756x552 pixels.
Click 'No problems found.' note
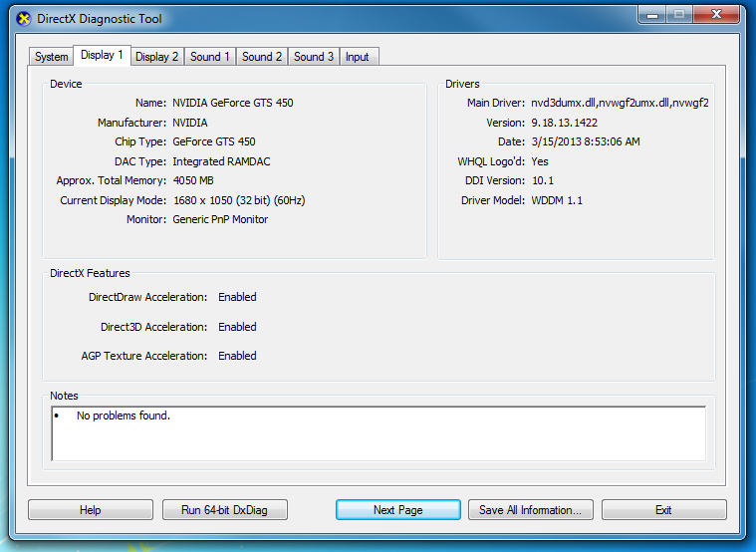coord(124,415)
